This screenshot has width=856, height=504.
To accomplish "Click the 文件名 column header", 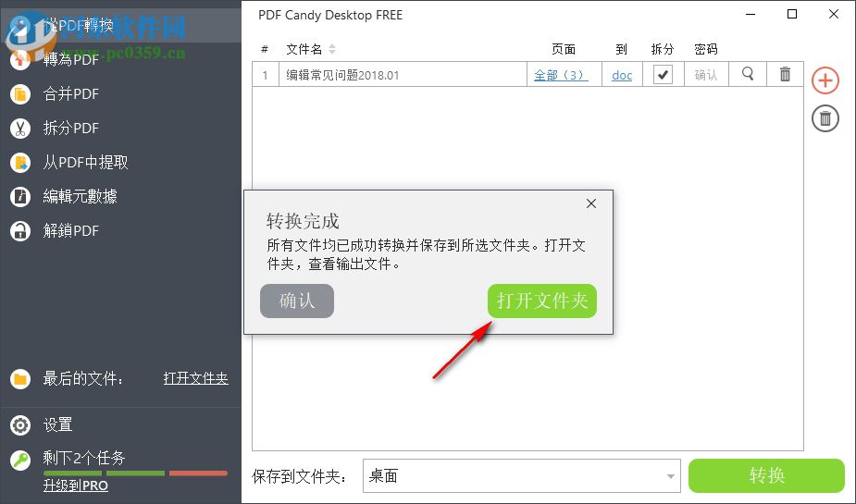I will click(304, 49).
